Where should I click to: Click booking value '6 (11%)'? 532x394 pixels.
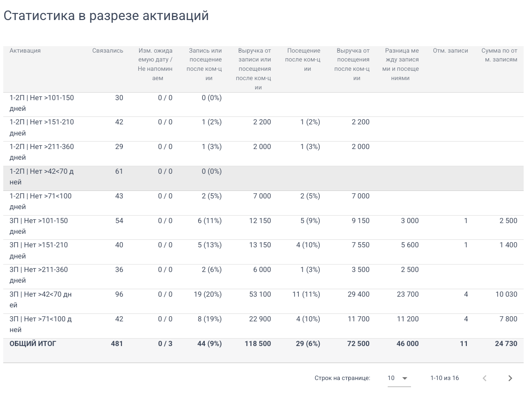(209, 221)
